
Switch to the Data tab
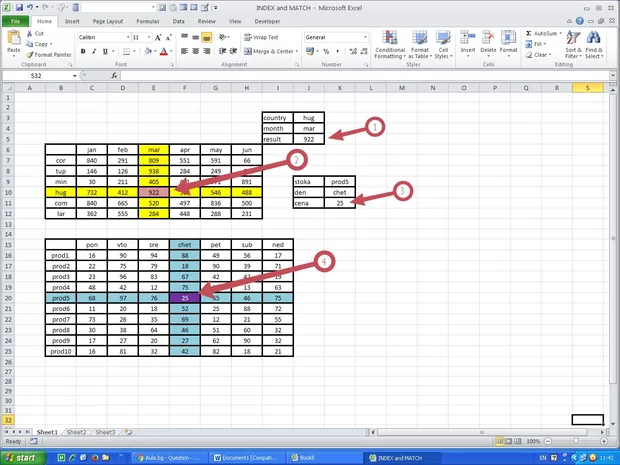click(178, 21)
